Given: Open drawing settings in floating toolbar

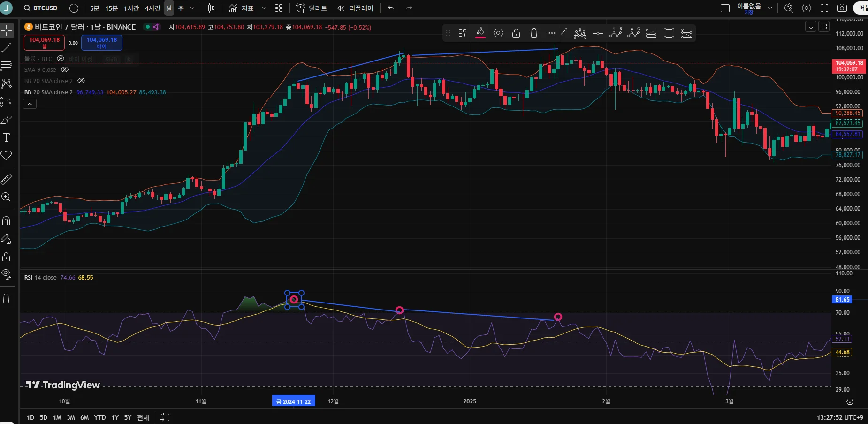Looking at the screenshot, I should [x=498, y=33].
